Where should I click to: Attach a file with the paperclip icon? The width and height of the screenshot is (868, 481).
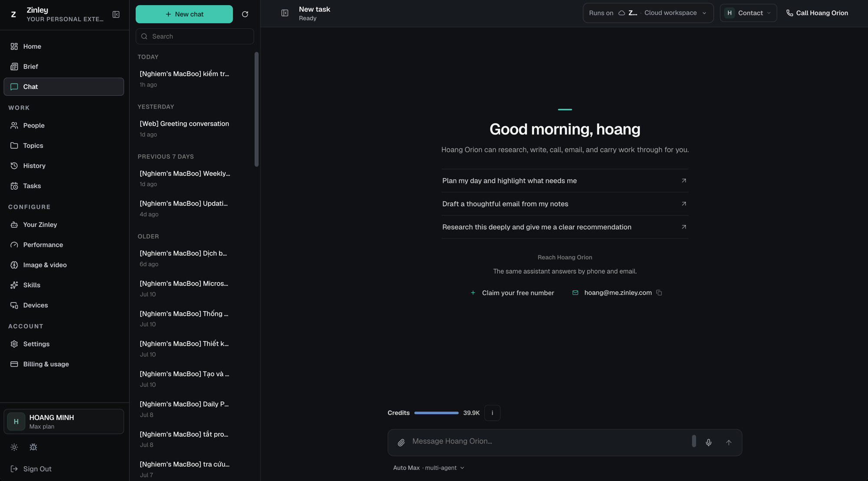coord(401,442)
